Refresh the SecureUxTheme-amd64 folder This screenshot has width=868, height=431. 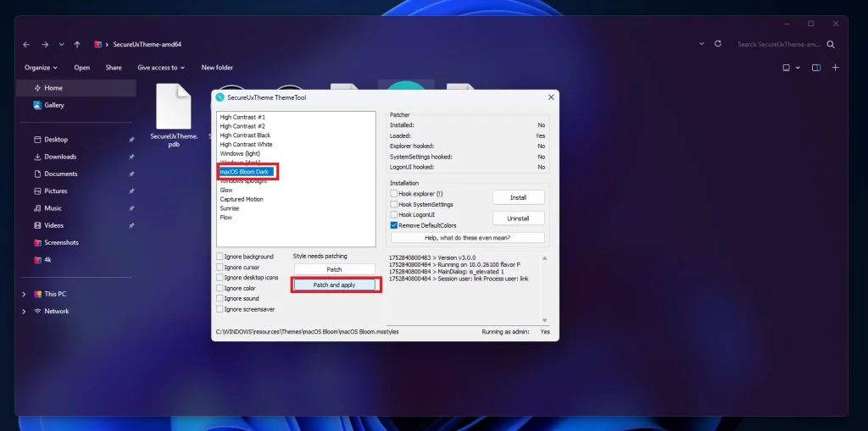[718, 44]
